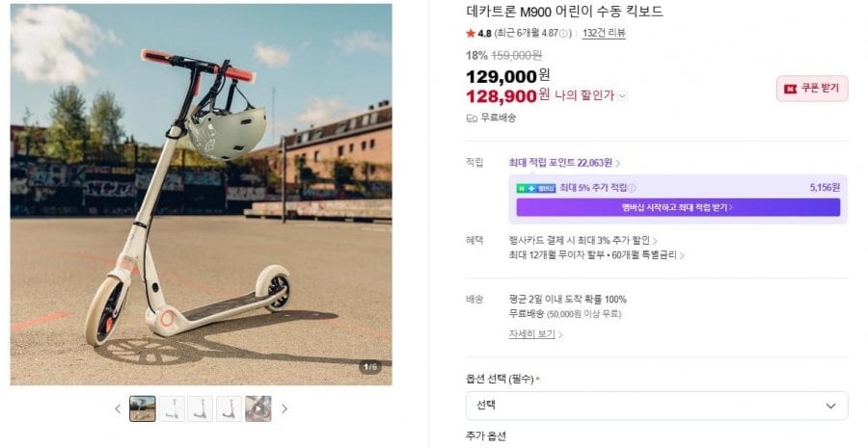Click the info icon beside 4.87 rating

point(564,33)
